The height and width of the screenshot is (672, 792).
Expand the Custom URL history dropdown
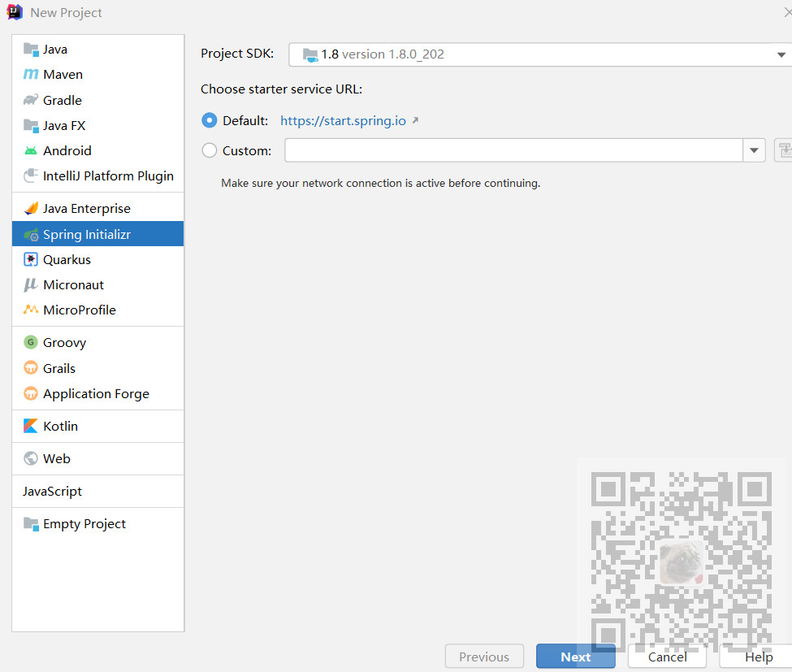point(754,150)
